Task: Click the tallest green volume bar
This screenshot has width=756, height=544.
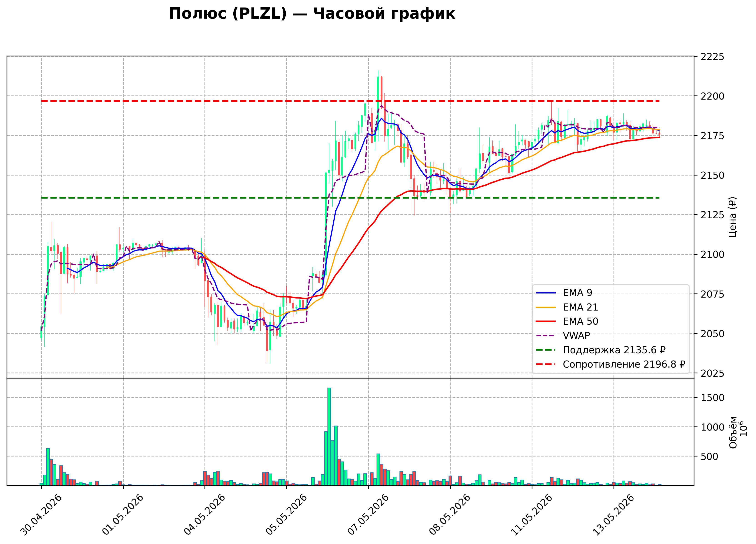Action: point(329,437)
